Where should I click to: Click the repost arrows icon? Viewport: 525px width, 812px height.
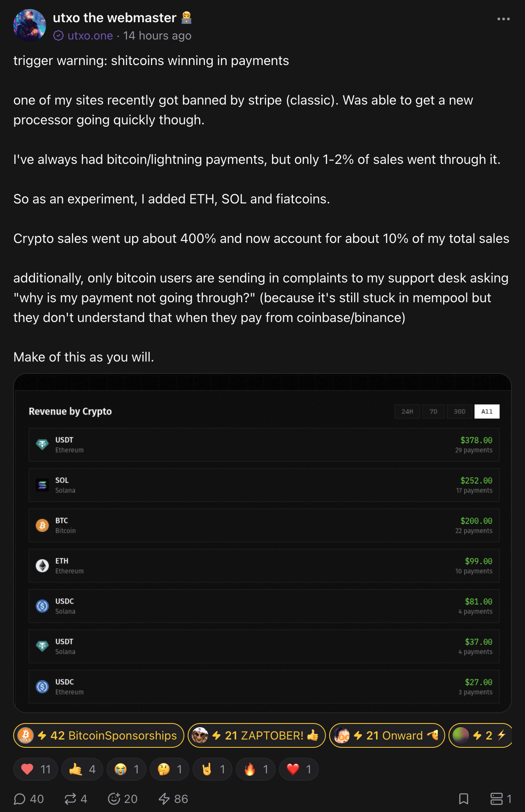[70, 799]
